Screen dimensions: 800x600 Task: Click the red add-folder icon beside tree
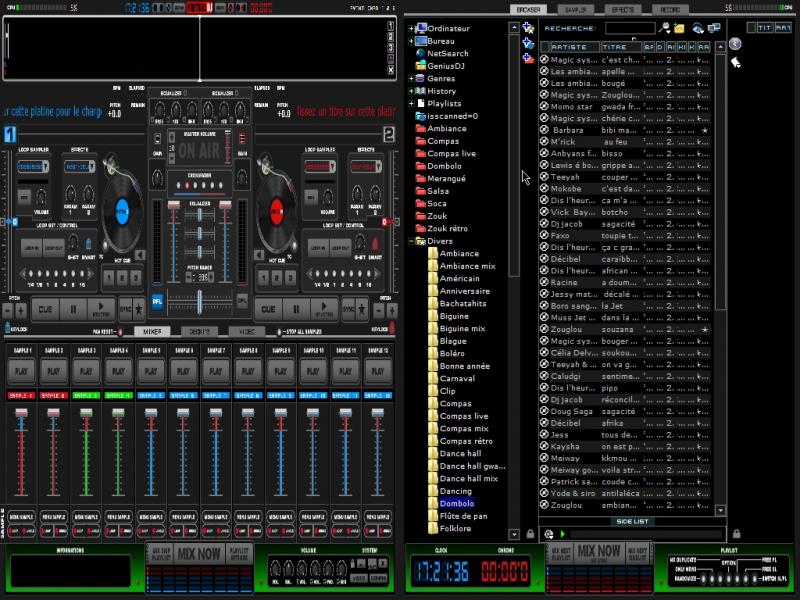pyautogui.click(x=527, y=58)
